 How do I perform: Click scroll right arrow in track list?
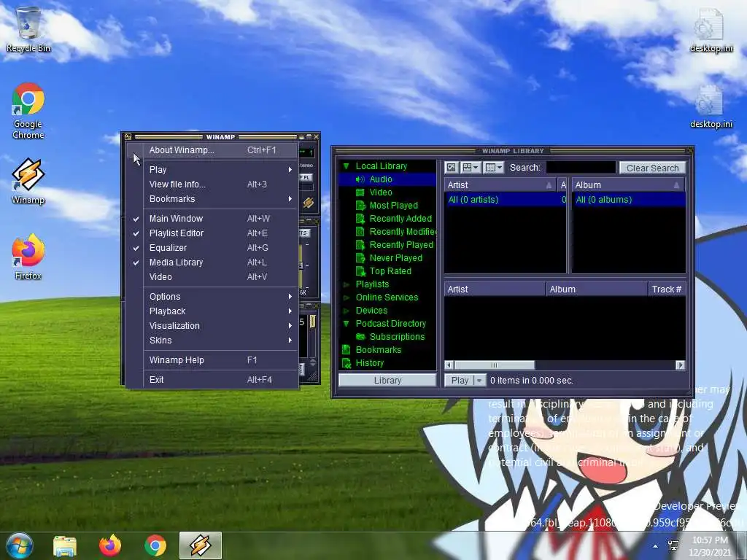(x=680, y=365)
